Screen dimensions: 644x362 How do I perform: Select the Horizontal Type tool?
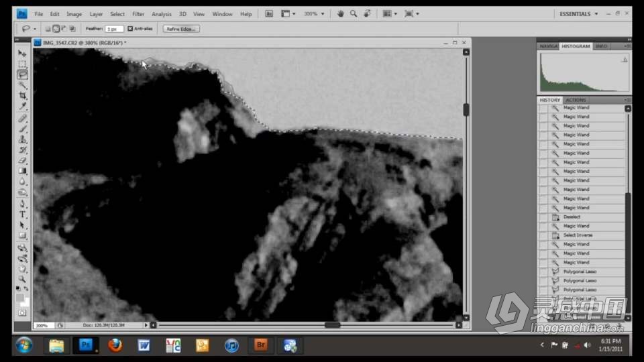pyautogui.click(x=22, y=215)
